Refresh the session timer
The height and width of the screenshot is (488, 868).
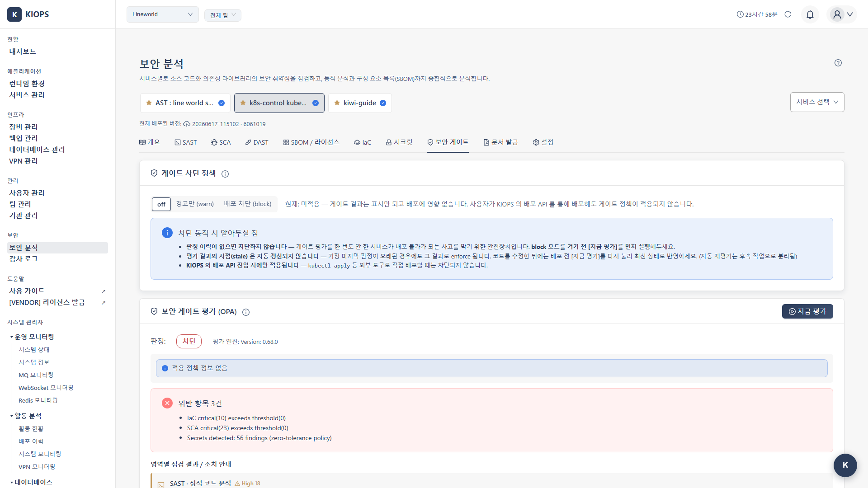(788, 14)
